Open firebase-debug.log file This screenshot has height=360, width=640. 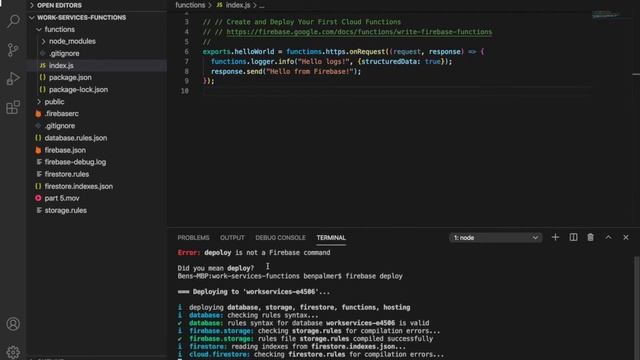click(x=75, y=162)
